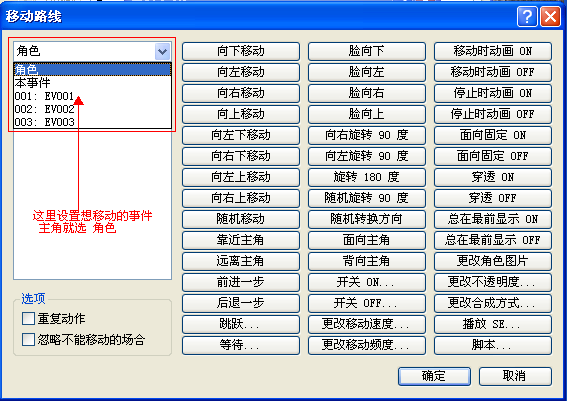The image size is (567, 401).
Task: Click 总在最前显示 ON button
Action: [x=493, y=219]
